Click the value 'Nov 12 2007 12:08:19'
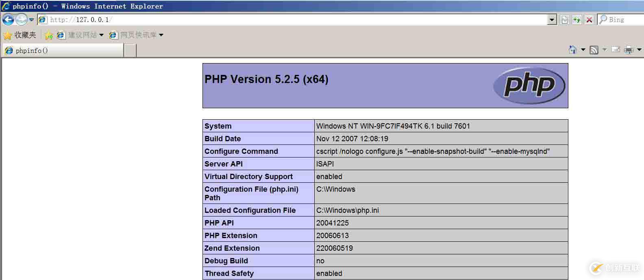 tap(352, 139)
